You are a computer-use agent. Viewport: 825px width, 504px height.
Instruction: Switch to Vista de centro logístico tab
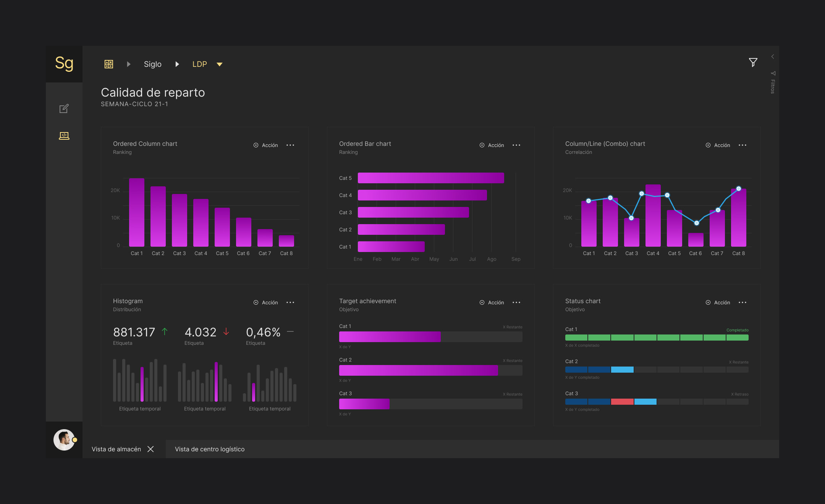coord(210,449)
